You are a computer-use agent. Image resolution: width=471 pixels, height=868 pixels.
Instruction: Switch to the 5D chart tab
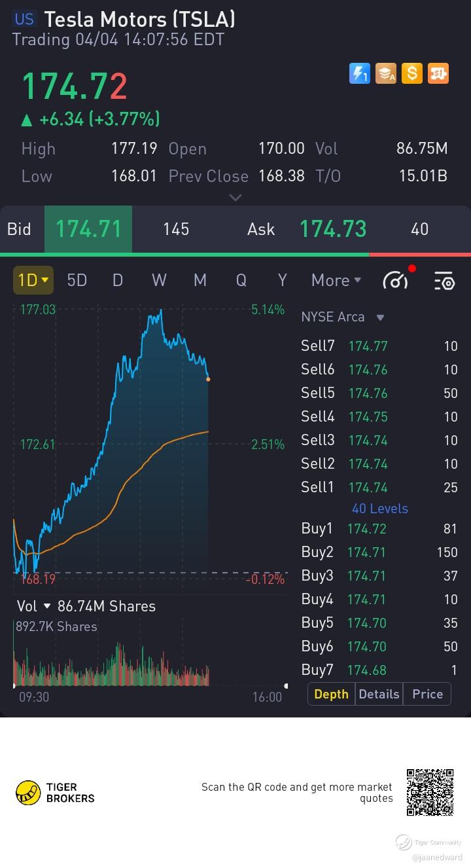(x=77, y=280)
